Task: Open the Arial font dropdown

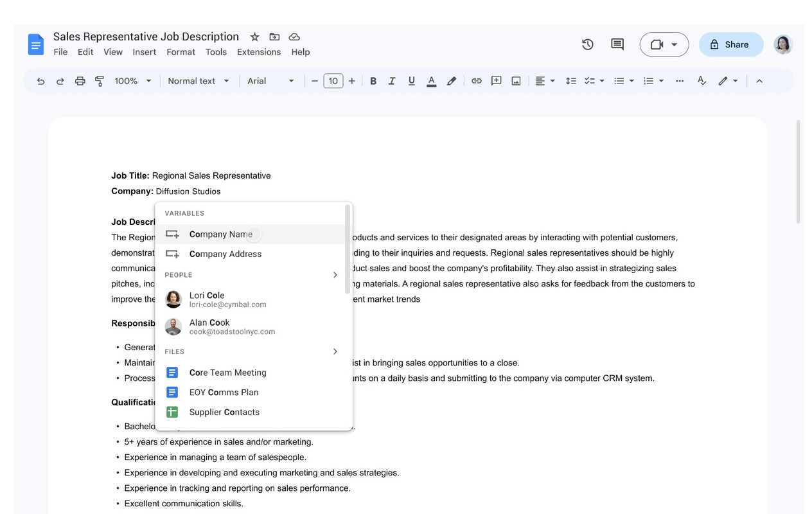Action: [270, 81]
